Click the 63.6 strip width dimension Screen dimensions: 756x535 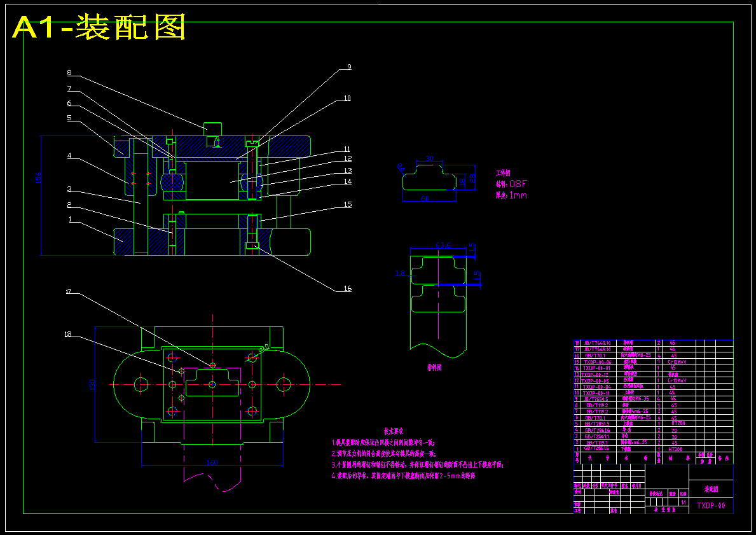click(x=443, y=245)
